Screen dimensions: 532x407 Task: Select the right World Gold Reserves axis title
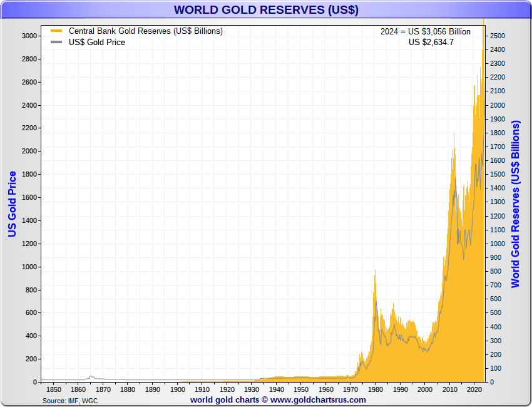(x=516, y=204)
